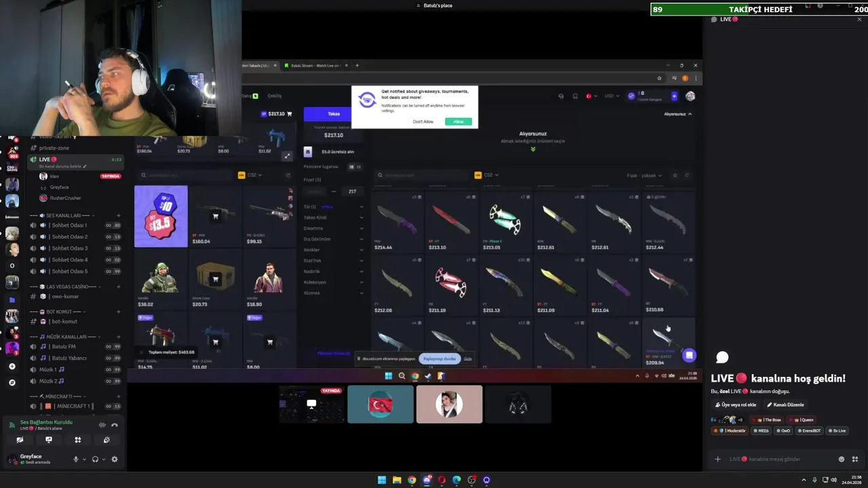Image resolution: width=868 pixels, height=488 pixels.
Task: Join Sohbet Odası 3 voice channel
Action: [x=75, y=248]
